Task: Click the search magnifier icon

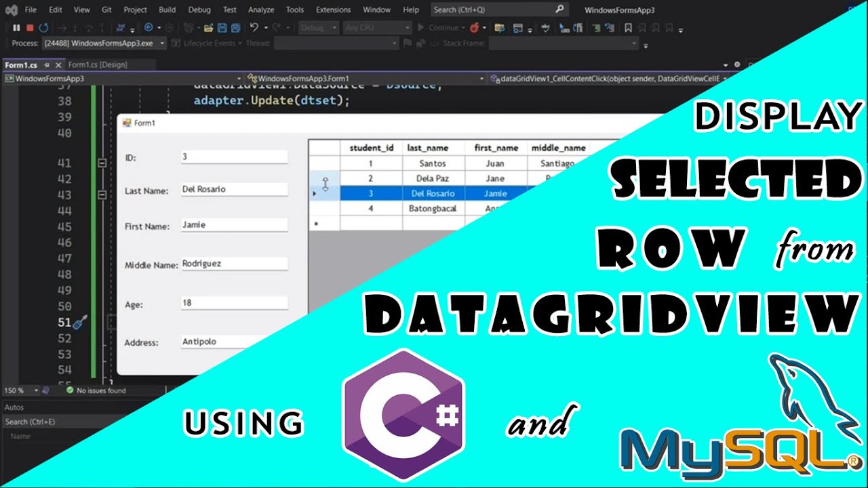Action: click(559, 9)
